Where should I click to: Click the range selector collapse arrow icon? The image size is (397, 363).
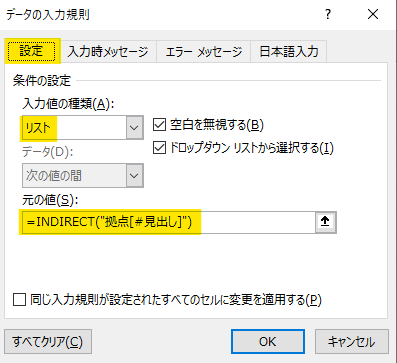(325, 222)
